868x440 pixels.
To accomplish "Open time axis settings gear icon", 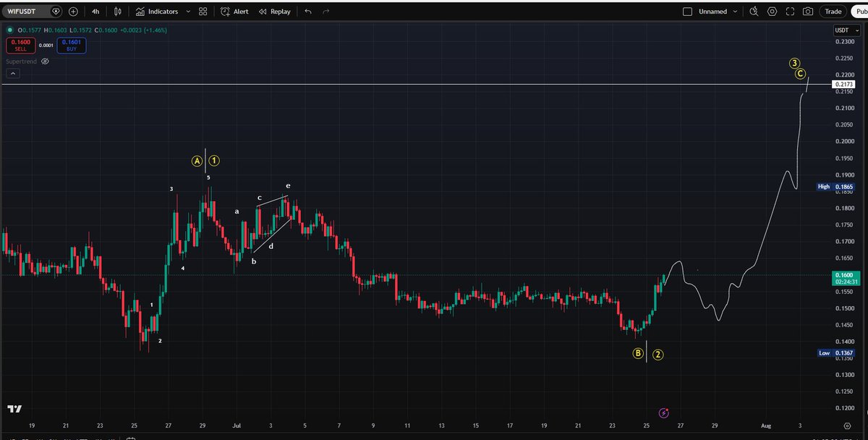I will [x=847, y=426].
